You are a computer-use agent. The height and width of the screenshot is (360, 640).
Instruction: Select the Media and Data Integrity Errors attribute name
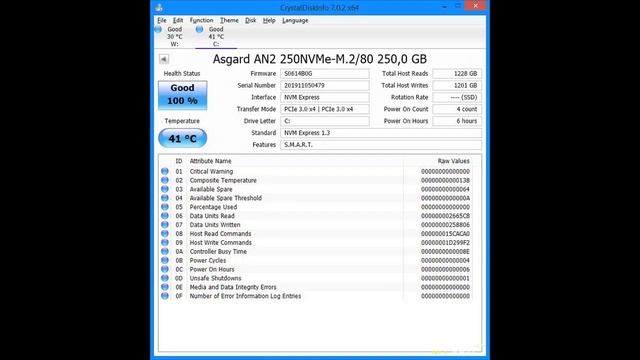pos(233,287)
